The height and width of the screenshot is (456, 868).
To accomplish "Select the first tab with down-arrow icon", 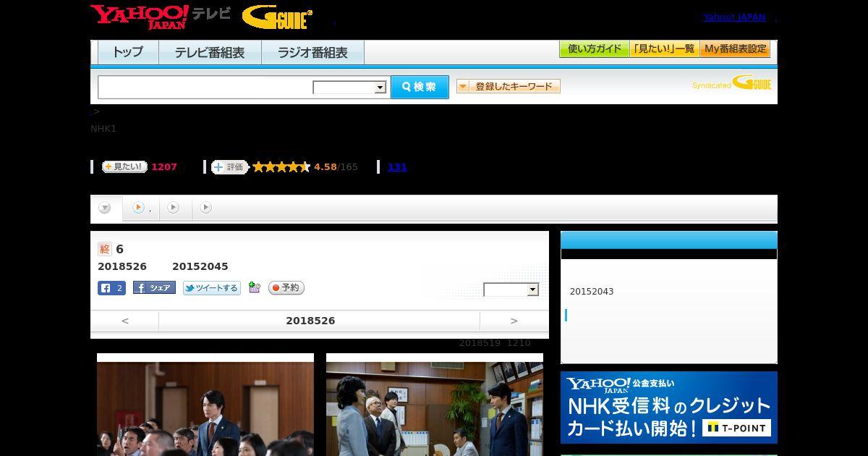I will click(x=106, y=208).
